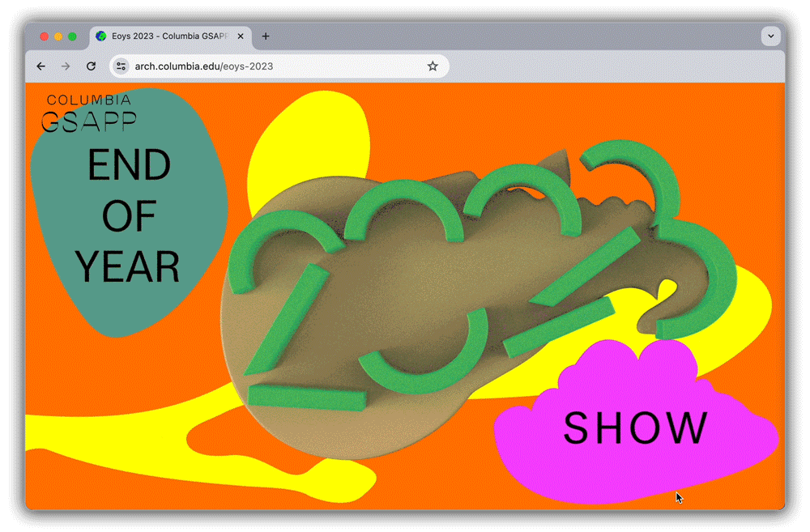Click the COLUMBIA GSAPP logo
The width and height of the screenshot is (810, 532).
[x=89, y=110]
